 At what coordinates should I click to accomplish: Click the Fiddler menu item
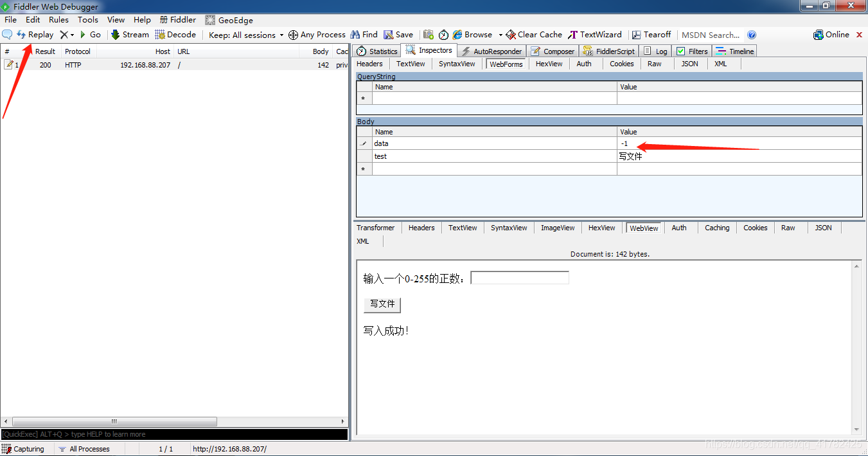tap(178, 20)
